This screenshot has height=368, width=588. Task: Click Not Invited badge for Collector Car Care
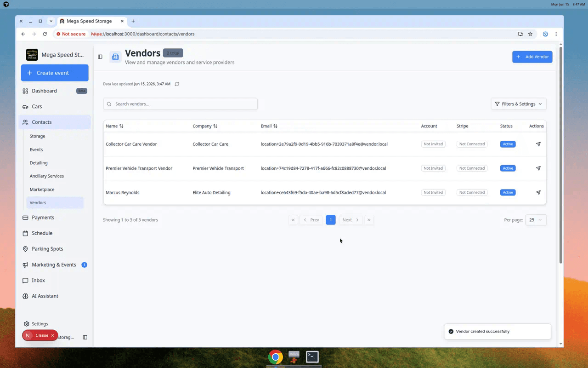coord(433,144)
